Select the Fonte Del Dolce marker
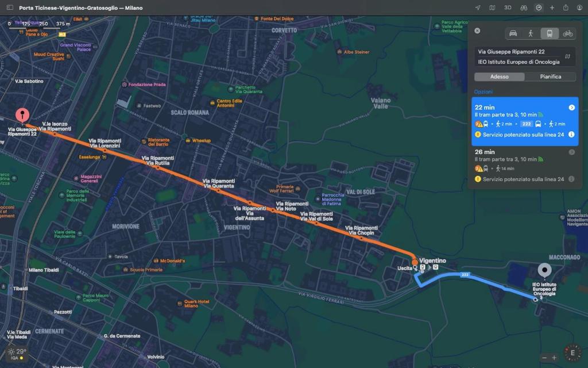Viewport: 588px width, 368px height. (257, 18)
